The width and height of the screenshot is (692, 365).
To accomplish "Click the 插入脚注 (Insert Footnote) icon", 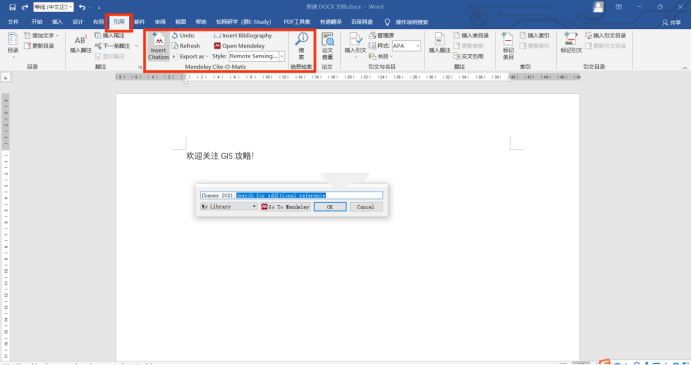I will click(x=80, y=43).
